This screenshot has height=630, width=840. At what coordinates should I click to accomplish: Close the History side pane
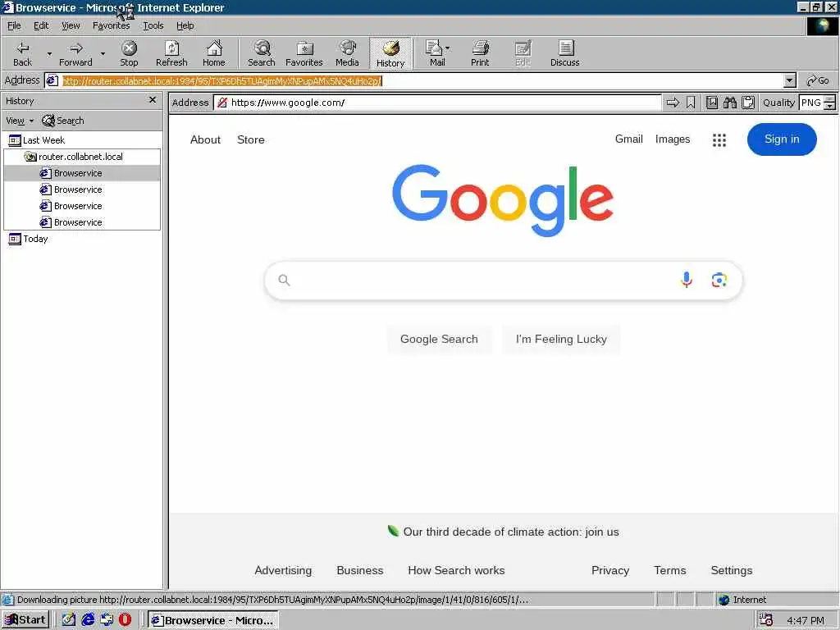153,100
